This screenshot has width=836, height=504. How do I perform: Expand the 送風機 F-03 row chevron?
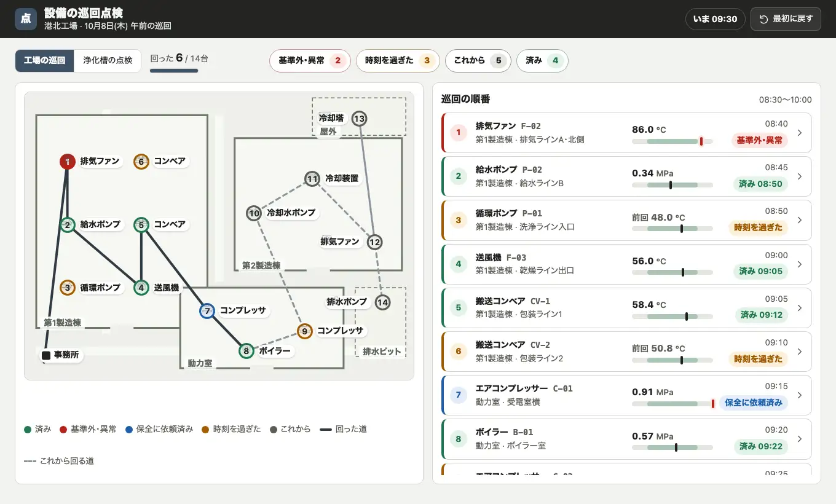(800, 264)
